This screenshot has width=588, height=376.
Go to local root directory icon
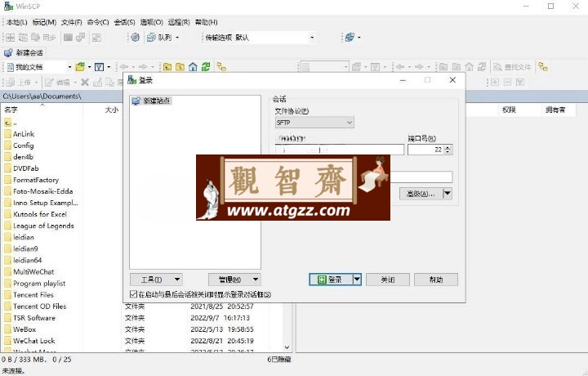[x=180, y=67]
